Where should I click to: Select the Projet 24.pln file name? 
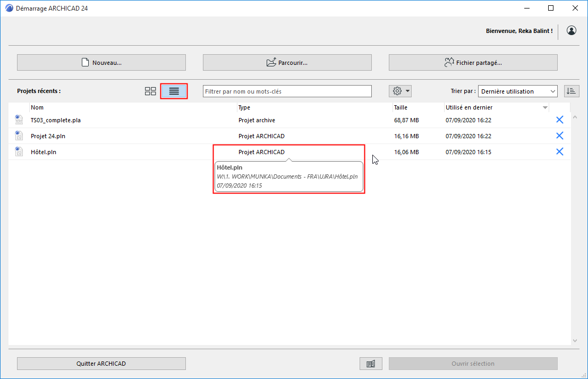pyautogui.click(x=48, y=136)
